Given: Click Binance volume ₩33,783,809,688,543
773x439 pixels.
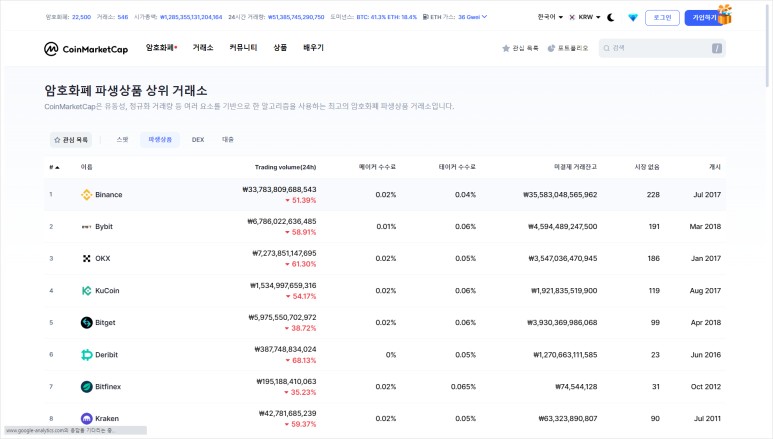Looking at the screenshot, I should [x=279, y=189].
